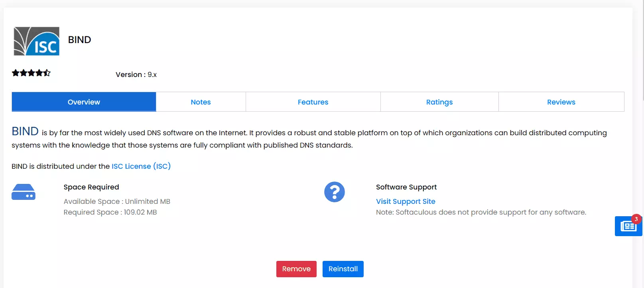Viewport: 644px width, 288px height.
Task: Click the BIND title heading
Action: click(x=80, y=40)
